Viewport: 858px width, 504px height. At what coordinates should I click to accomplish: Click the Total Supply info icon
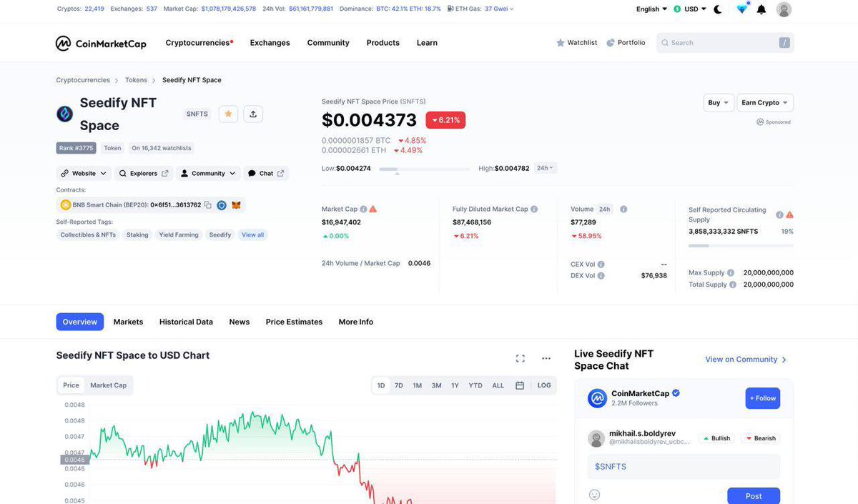point(732,285)
